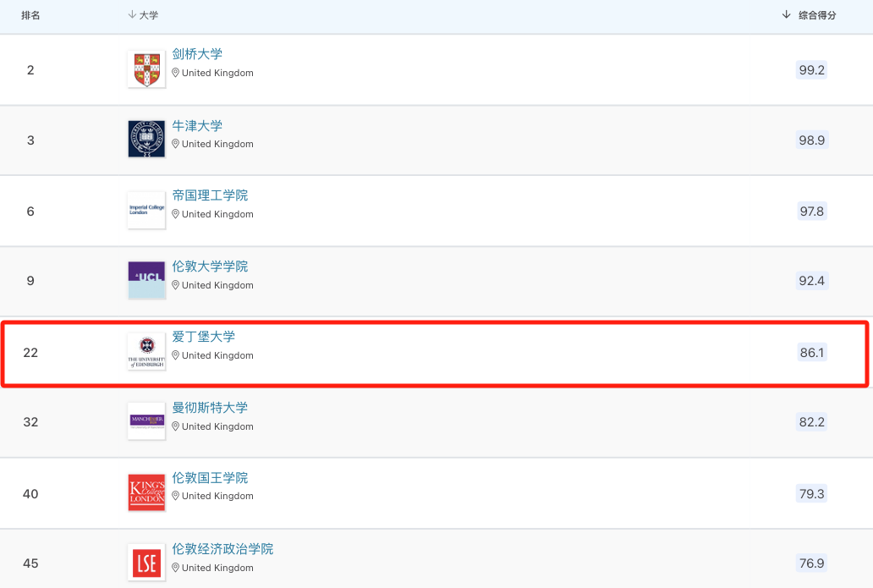873x588 pixels.
Task: Click United Kingdom text under 伦敦国王学院
Action: [217, 496]
